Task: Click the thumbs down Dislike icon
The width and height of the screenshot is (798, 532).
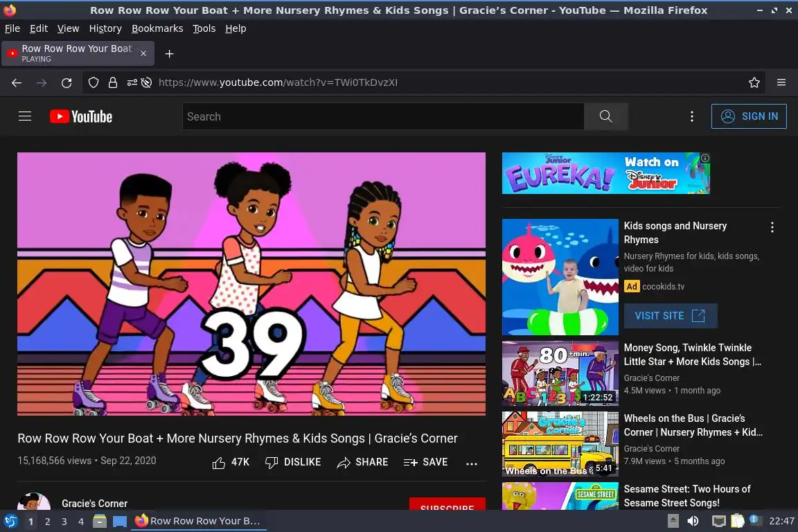Action: click(272, 463)
